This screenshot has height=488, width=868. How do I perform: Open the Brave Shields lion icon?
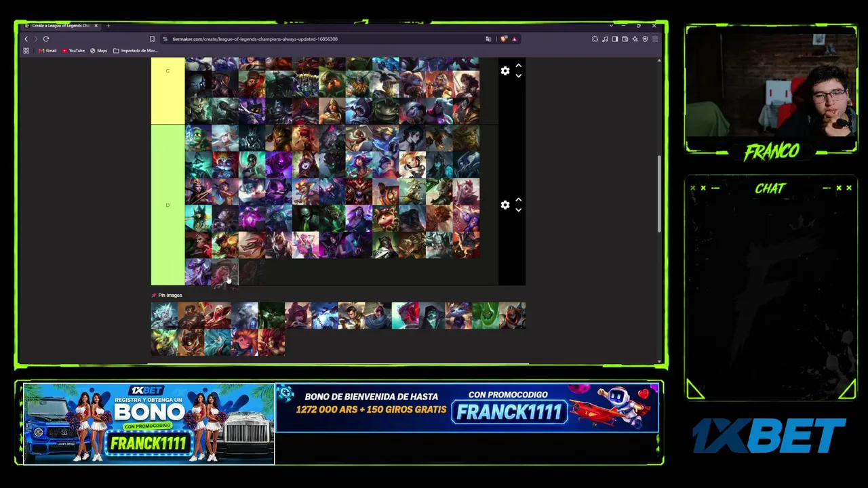[504, 39]
